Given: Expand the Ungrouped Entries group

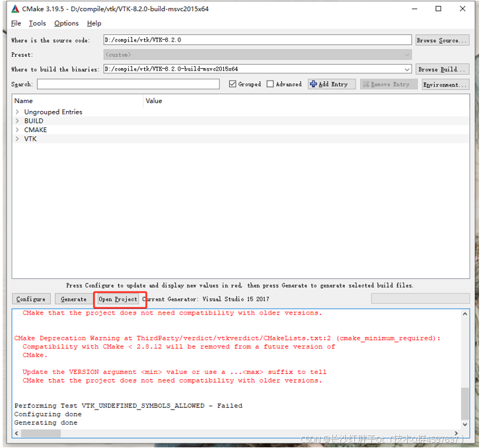Looking at the screenshot, I should [x=17, y=112].
